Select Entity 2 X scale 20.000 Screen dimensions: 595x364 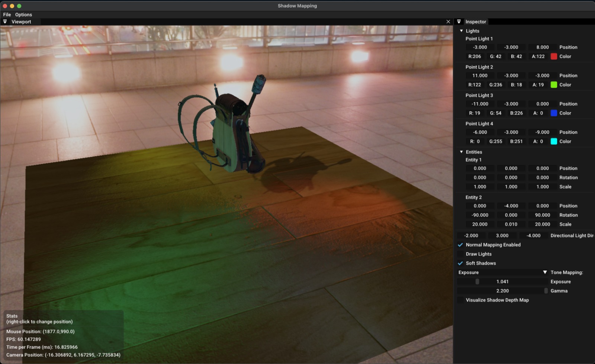[x=480, y=224]
